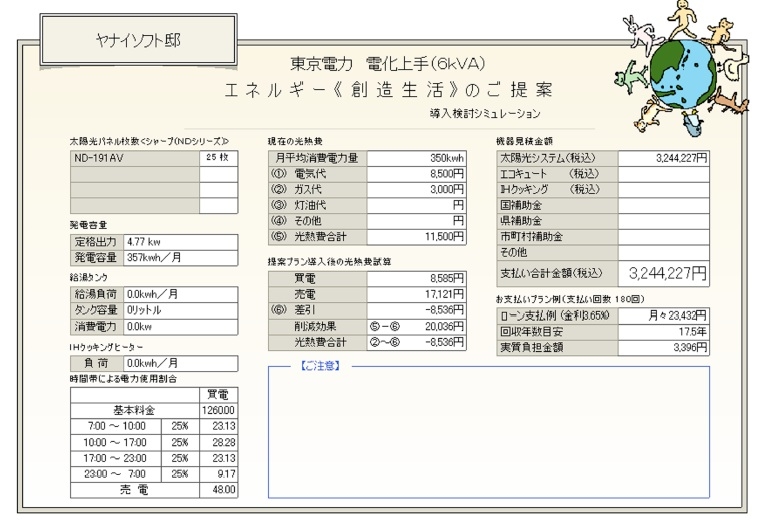Select the ⑤ 光熱費合計 total 11,500円
The height and width of the screenshot is (522, 758).
click(416, 237)
